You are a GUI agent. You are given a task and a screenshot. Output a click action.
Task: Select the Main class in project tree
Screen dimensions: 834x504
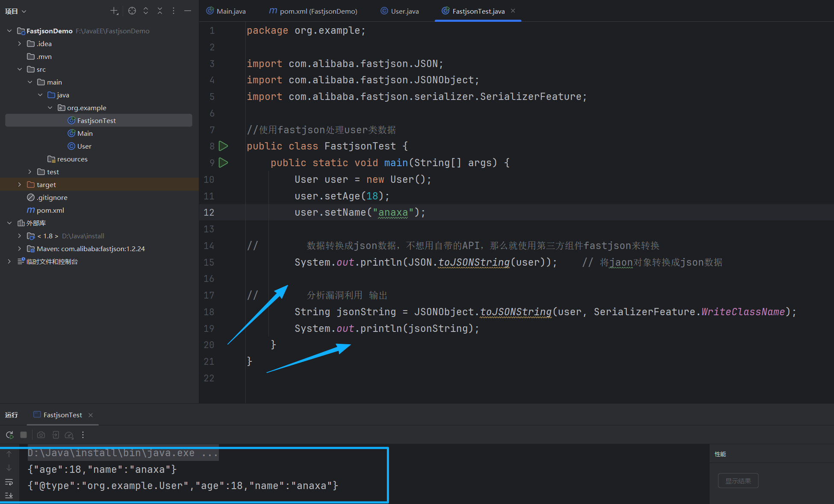[x=85, y=133]
